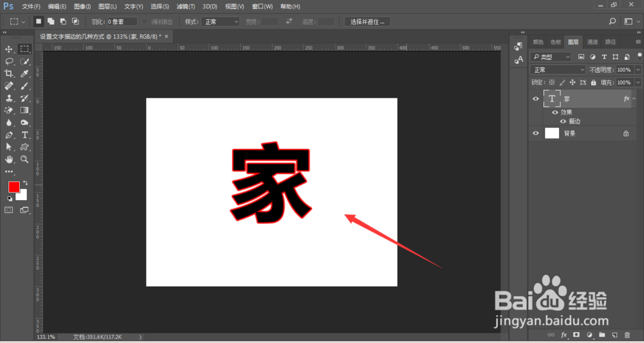Select the History Brush tool
The height and width of the screenshot is (343, 644).
[24, 98]
